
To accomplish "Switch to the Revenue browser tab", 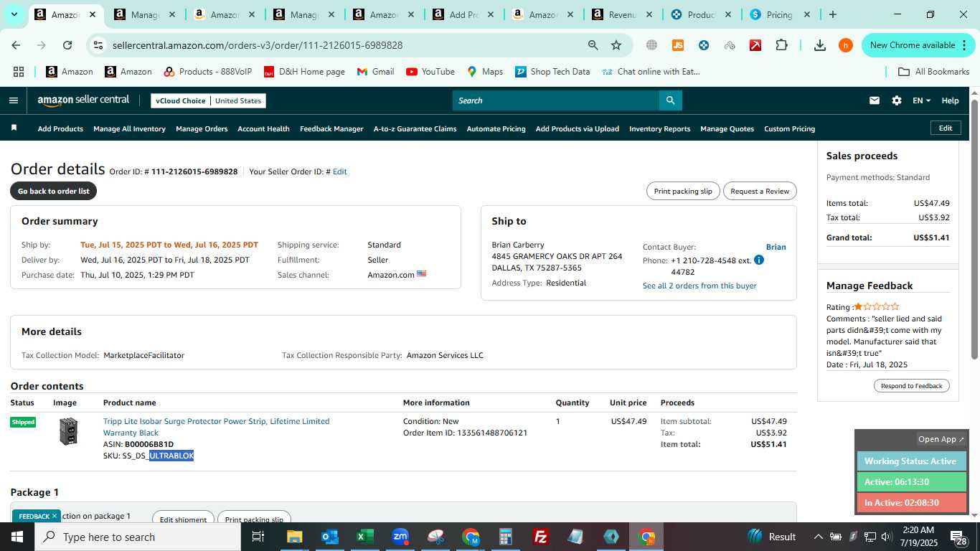I will point(621,14).
